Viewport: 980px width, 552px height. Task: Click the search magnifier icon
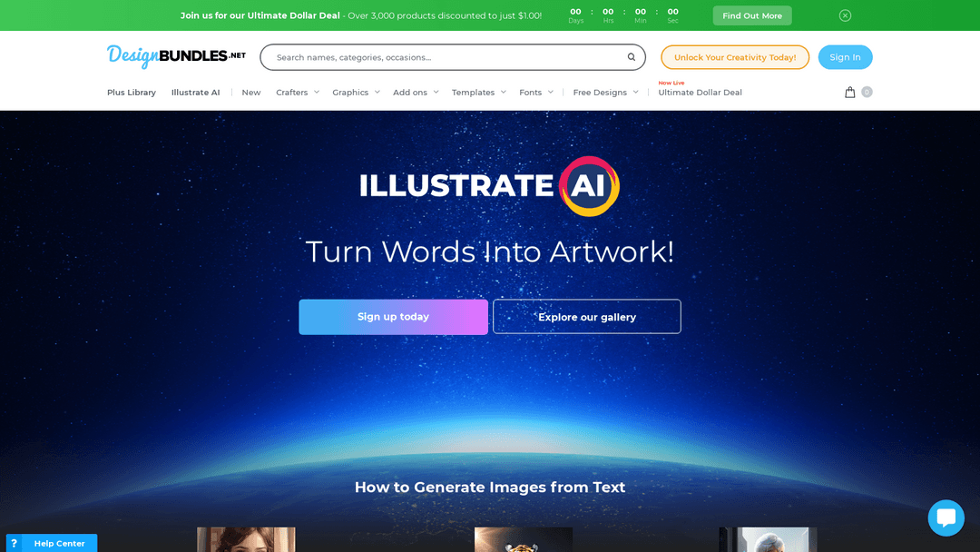tap(632, 57)
